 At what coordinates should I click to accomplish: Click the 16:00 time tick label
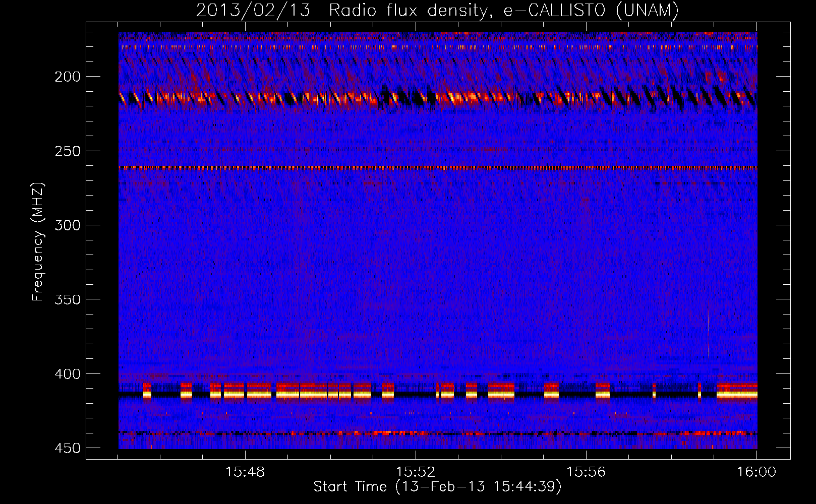click(x=756, y=472)
